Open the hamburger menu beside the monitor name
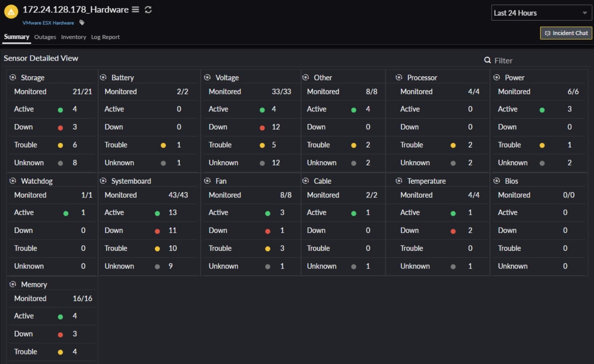The image size is (594, 364). coord(136,9)
